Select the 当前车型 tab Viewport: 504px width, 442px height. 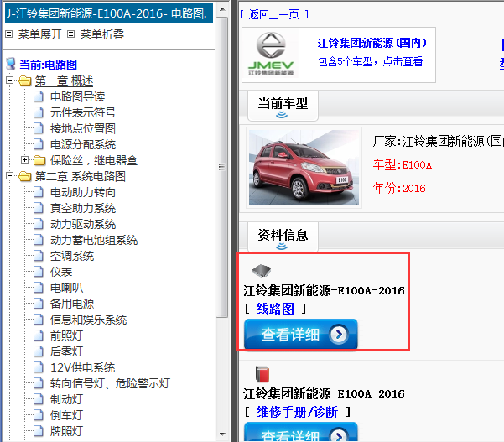click(283, 106)
